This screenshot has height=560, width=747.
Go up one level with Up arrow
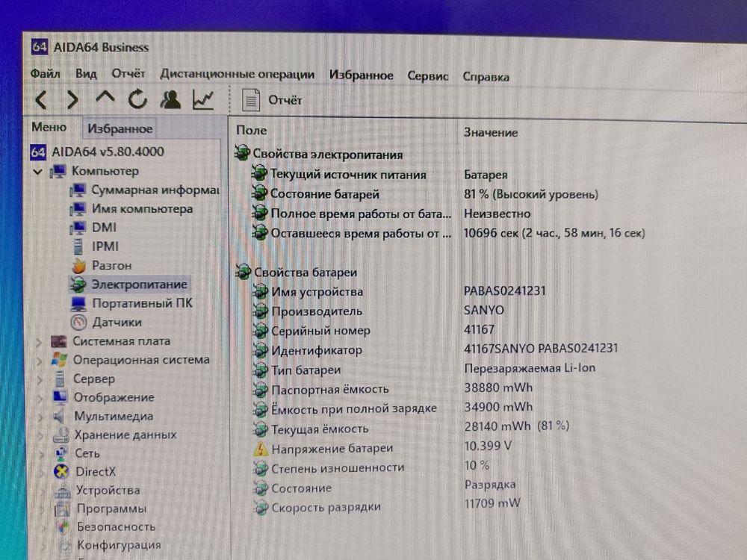[105, 98]
